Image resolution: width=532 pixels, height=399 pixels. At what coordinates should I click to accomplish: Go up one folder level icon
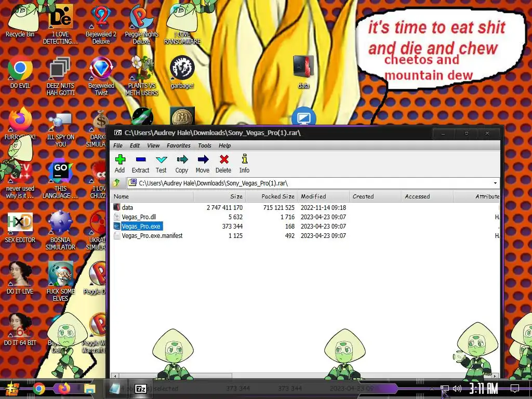click(x=116, y=183)
